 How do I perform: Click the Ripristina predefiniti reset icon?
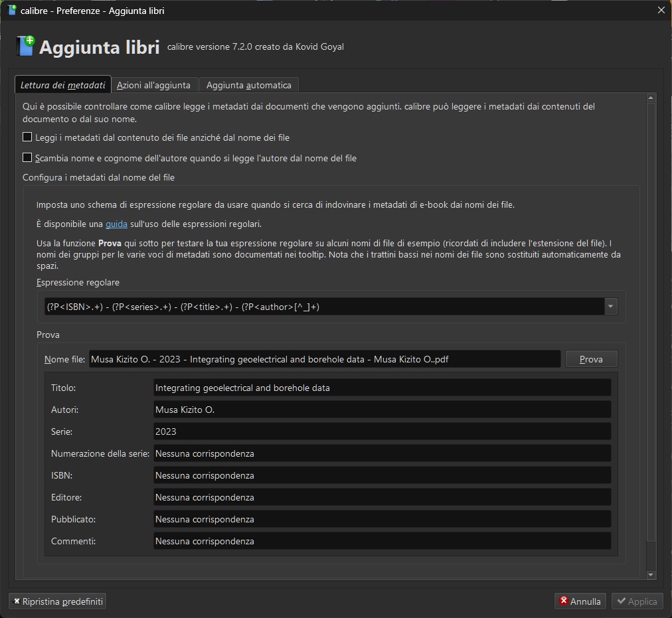17,601
